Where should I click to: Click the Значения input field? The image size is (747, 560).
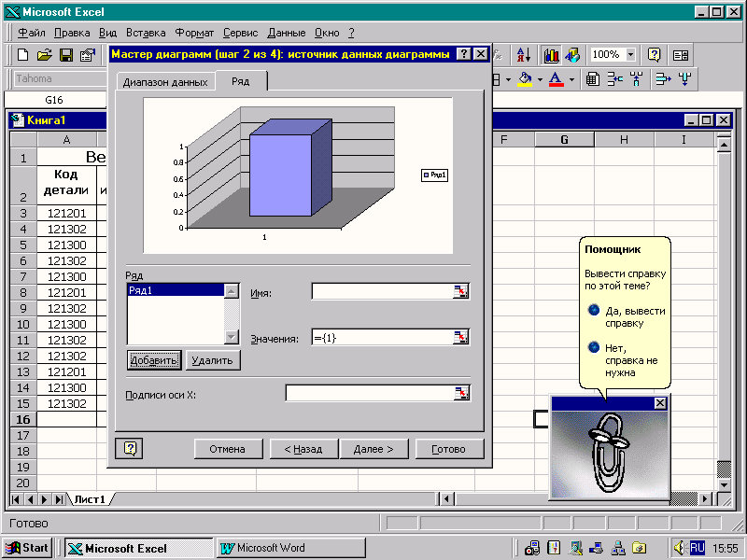[x=382, y=338]
